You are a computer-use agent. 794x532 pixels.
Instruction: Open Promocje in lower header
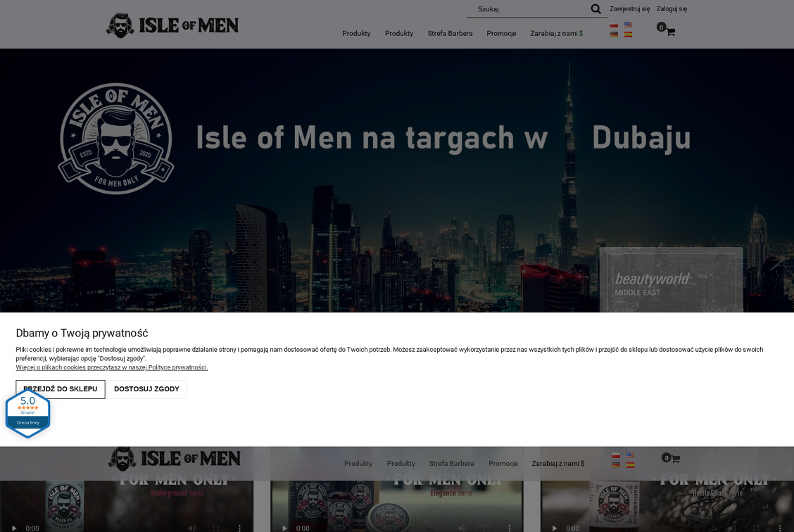point(503,463)
